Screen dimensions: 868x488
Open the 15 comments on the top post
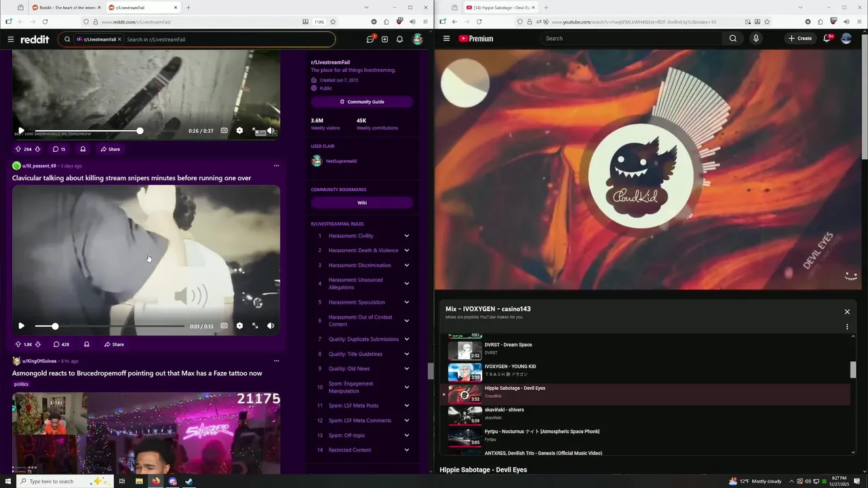click(58, 149)
